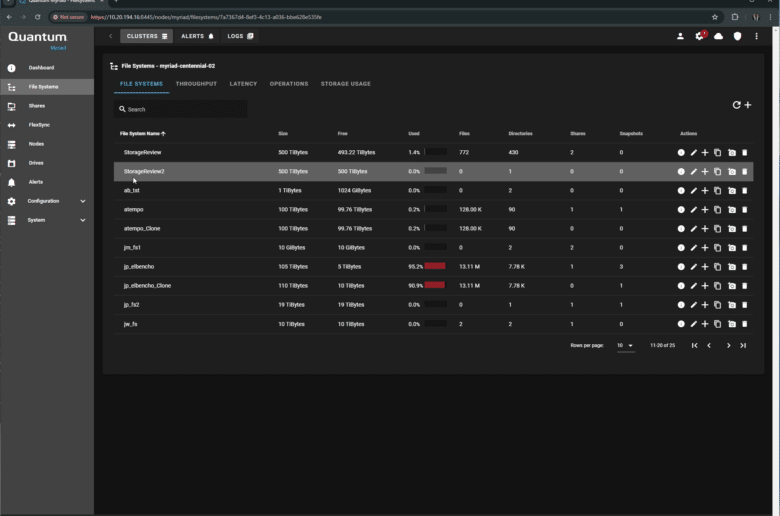Take snapshot of atempo_Clone file system

732,229
